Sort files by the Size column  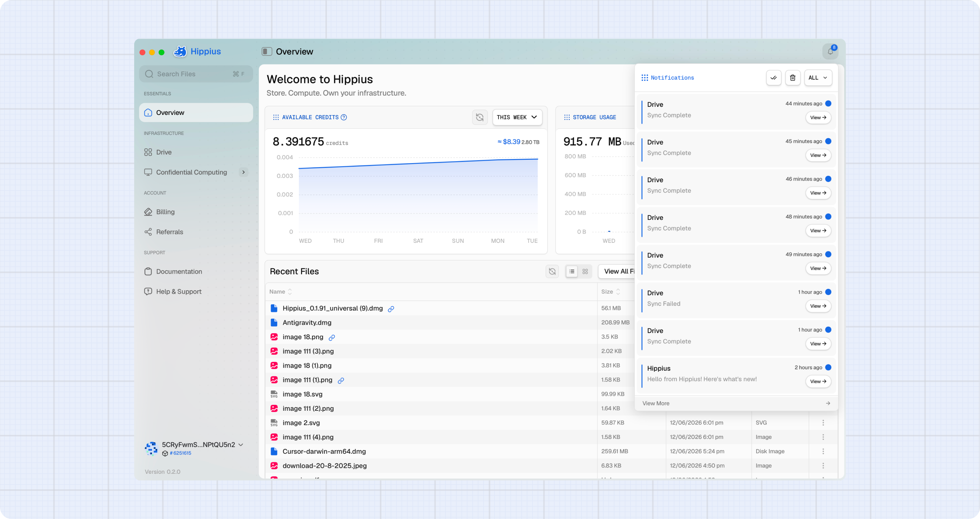610,291
